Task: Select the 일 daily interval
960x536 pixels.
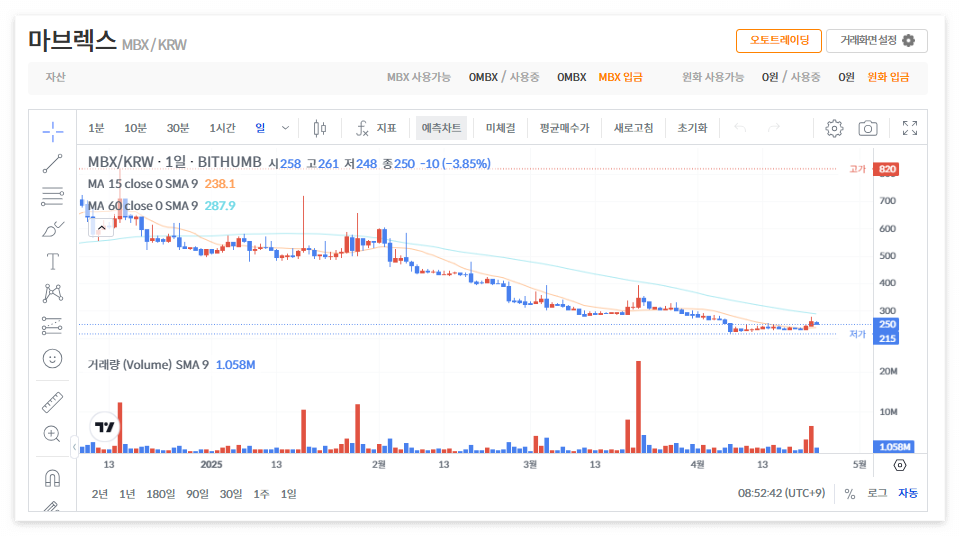Action: tap(260, 128)
